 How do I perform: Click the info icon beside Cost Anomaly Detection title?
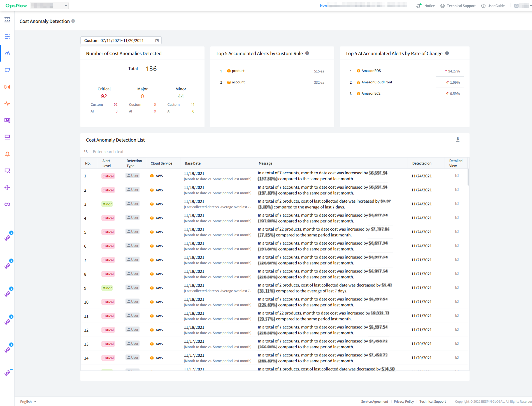[x=73, y=21]
